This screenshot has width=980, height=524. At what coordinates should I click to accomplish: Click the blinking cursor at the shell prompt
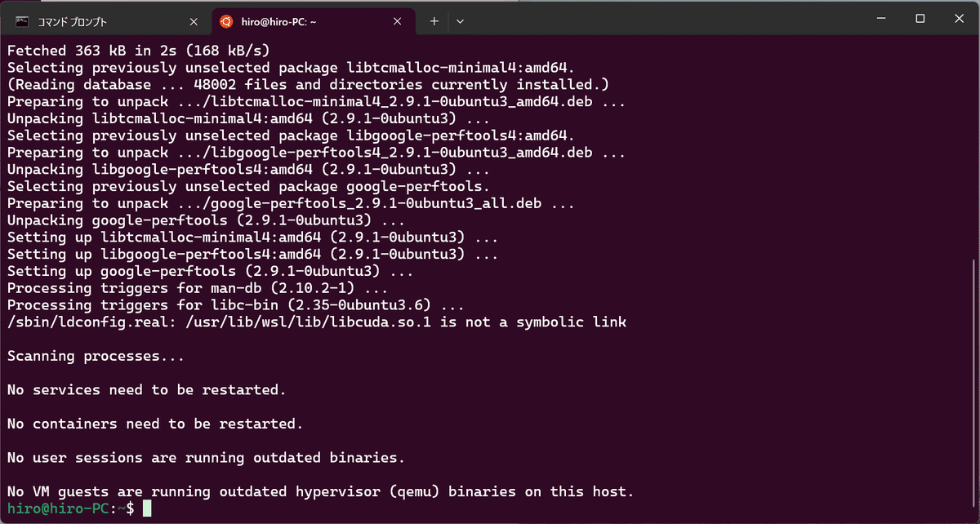[x=148, y=508]
